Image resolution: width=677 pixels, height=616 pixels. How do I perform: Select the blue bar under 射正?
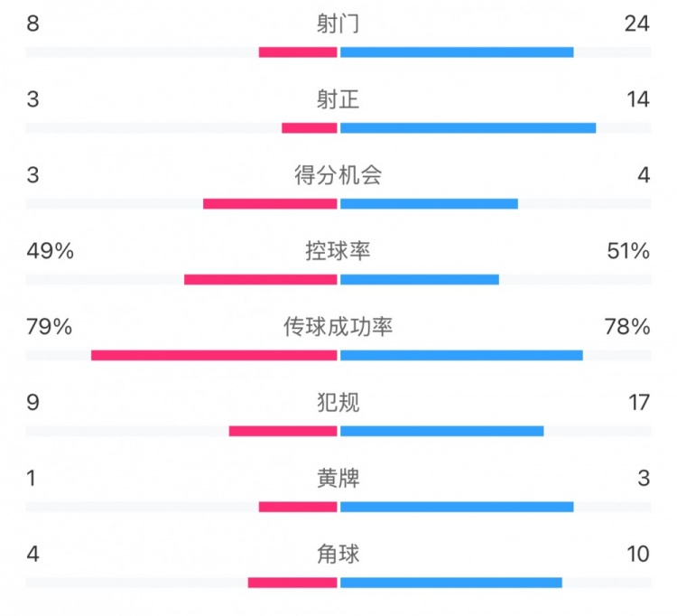468,128
